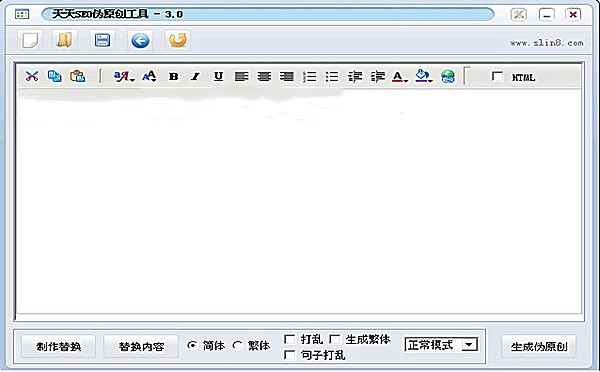Screen dimensions: 600x372
Task: Toggle underline formatting
Action: pyautogui.click(x=218, y=77)
